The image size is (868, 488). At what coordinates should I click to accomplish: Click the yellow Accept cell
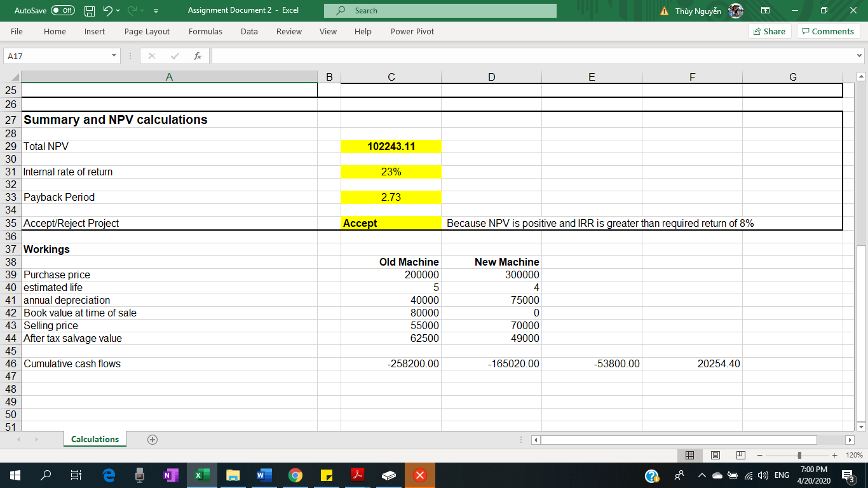pyautogui.click(x=391, y=223)
